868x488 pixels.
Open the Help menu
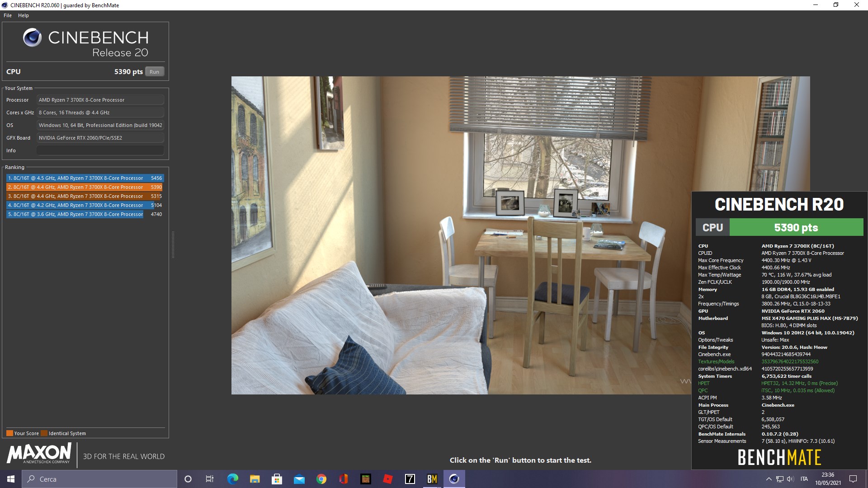click(x=24, y=15)
